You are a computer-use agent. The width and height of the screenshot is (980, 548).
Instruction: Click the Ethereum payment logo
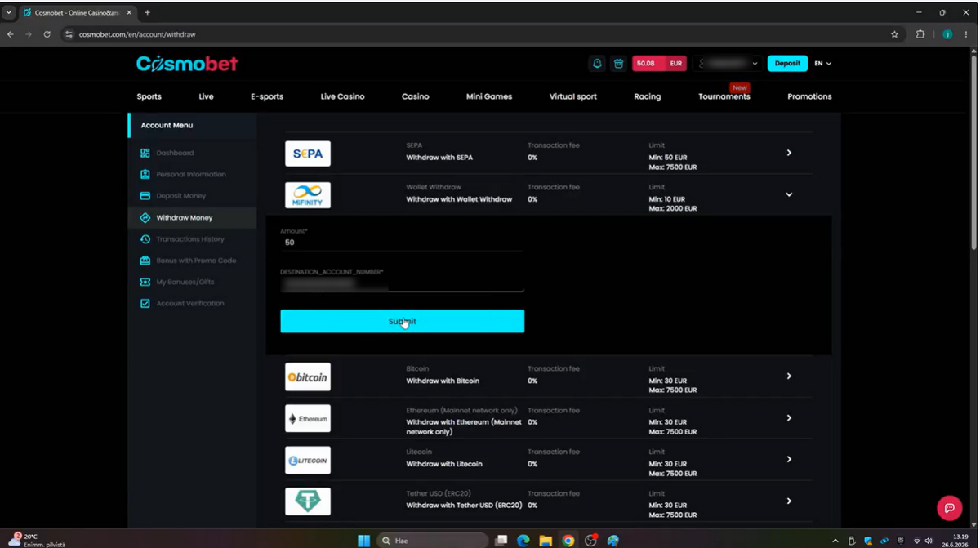(x=308, y=418)
